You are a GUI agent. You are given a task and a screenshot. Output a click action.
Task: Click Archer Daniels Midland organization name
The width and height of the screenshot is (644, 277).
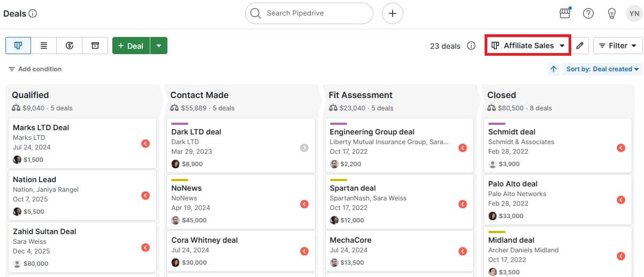point(523,250)
